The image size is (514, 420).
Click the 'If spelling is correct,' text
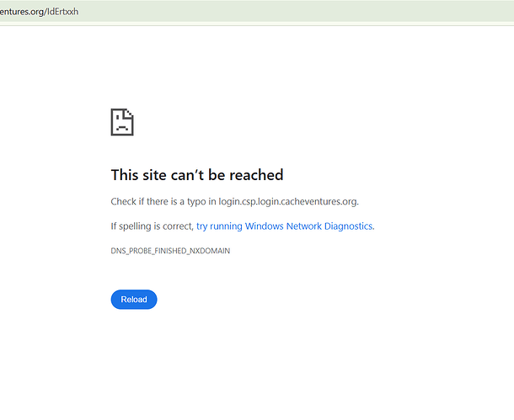153,226
